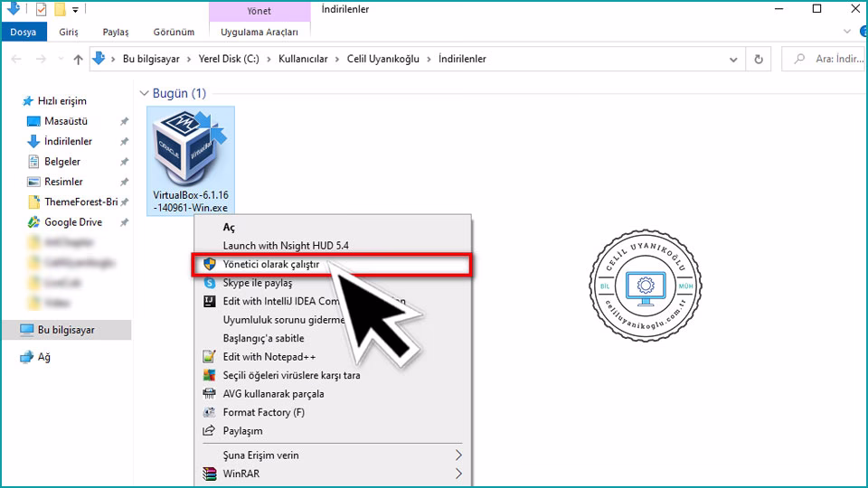Click the Format Factory icon
868x488 pixels.
(x=209, y=412)
